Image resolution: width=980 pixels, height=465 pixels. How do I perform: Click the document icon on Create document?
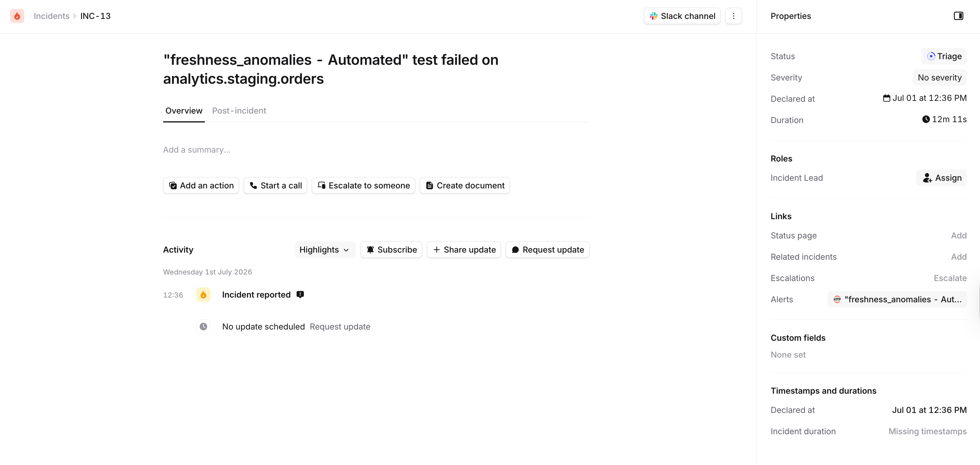(430, 185)
